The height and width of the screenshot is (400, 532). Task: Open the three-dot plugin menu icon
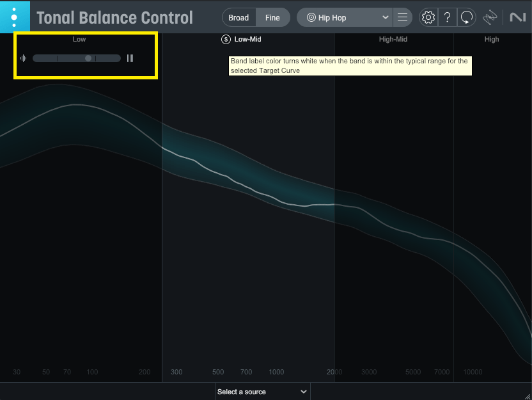[14, 17]
